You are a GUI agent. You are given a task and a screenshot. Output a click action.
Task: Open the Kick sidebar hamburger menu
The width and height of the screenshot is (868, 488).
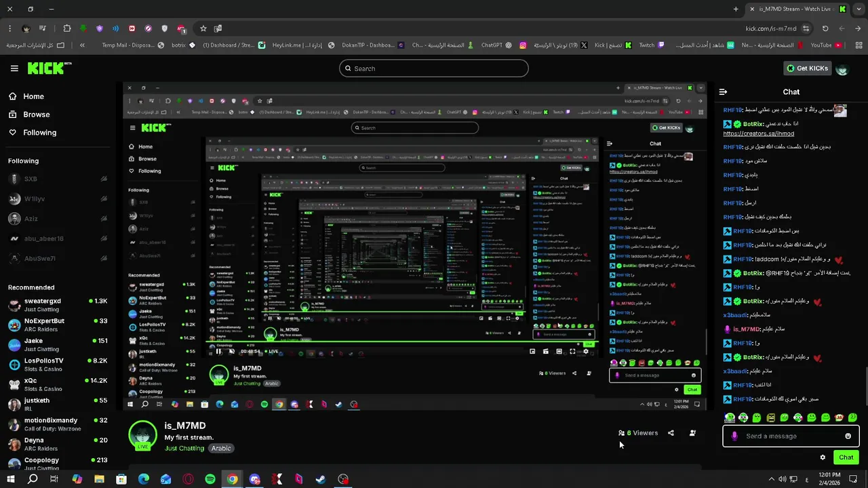point(14,68)
